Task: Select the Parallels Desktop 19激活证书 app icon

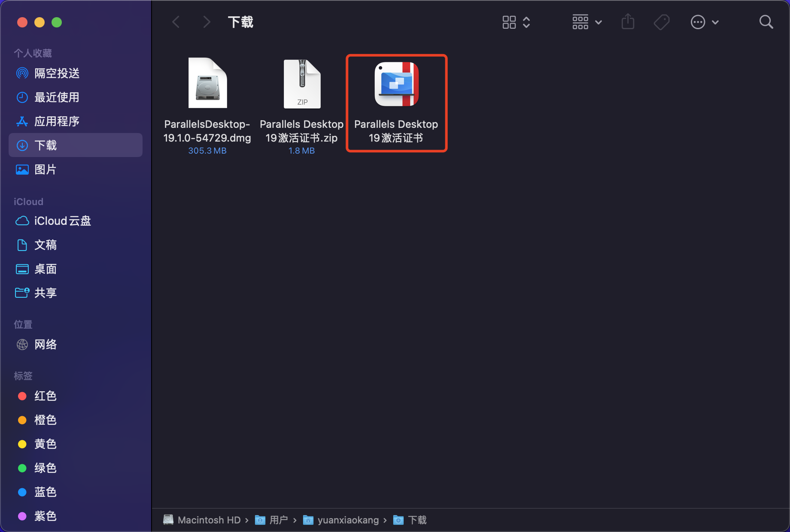Action: pos(396,84)
